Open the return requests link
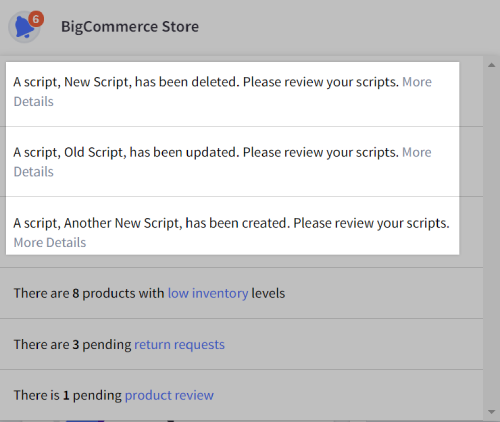The width and height of the screenshot is (500, 422). pos(179,344)
